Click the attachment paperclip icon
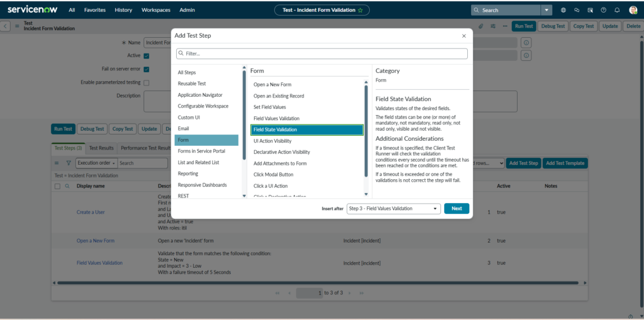 pos(480,26)
